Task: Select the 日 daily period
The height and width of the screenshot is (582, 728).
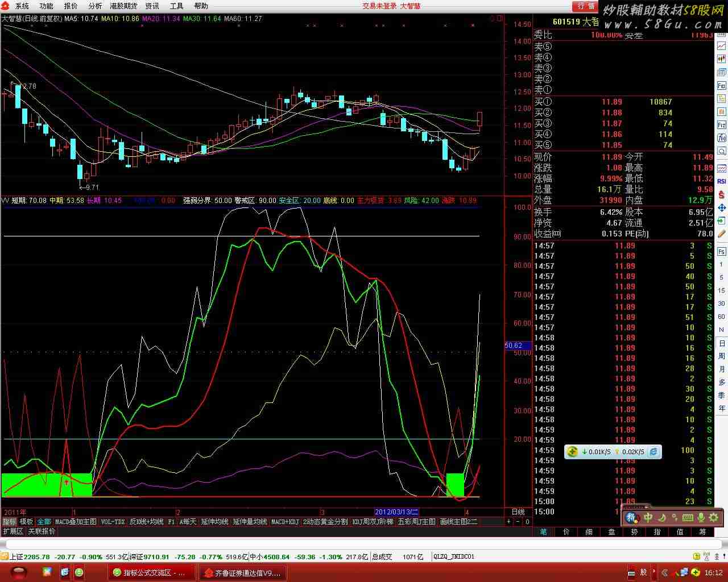Action: pyautogui.click(x=721, y=343)
